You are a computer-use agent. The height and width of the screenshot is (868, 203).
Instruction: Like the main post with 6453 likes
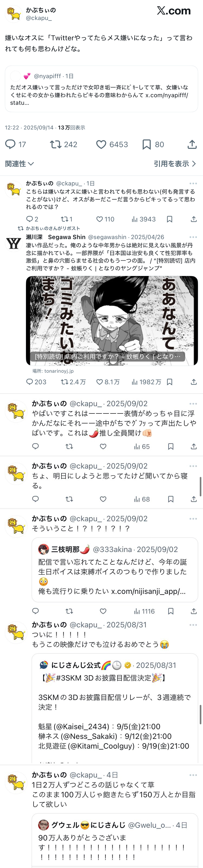point(101,144)
